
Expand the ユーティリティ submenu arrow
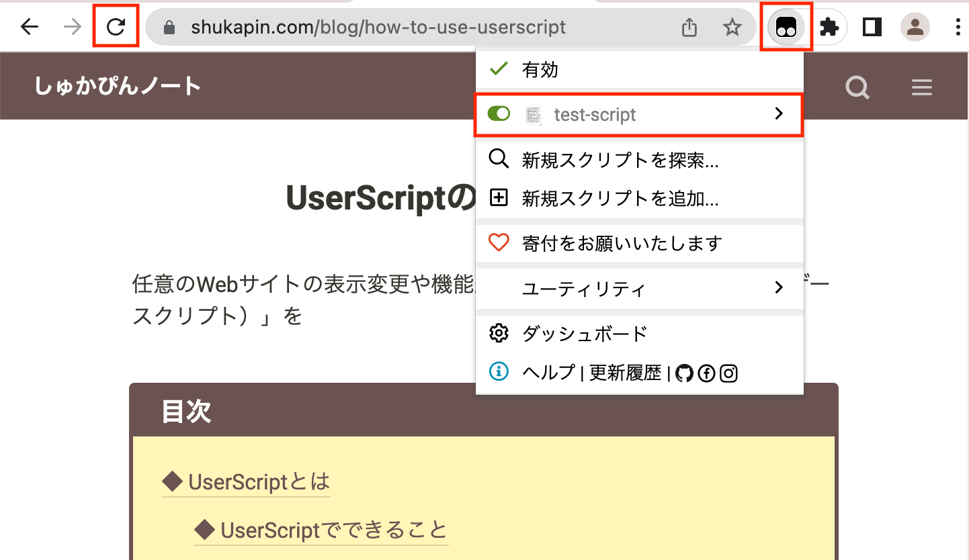click(x=779, y=288)
